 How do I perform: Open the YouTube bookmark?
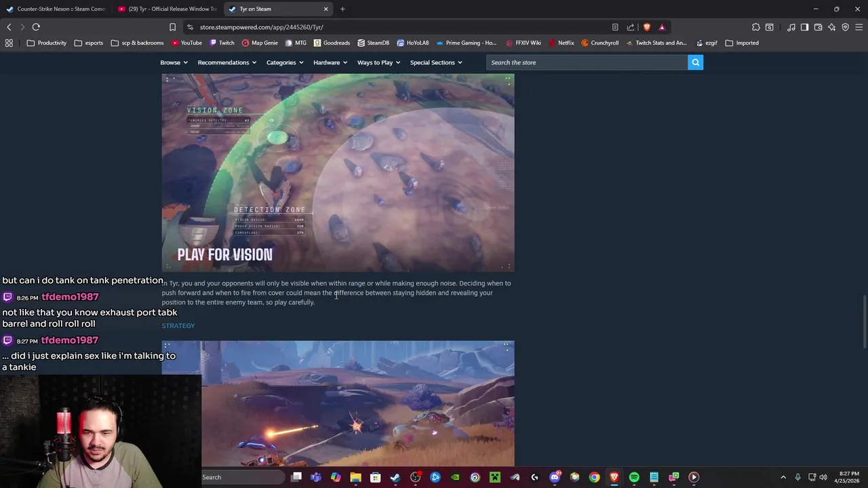(186, 43)
